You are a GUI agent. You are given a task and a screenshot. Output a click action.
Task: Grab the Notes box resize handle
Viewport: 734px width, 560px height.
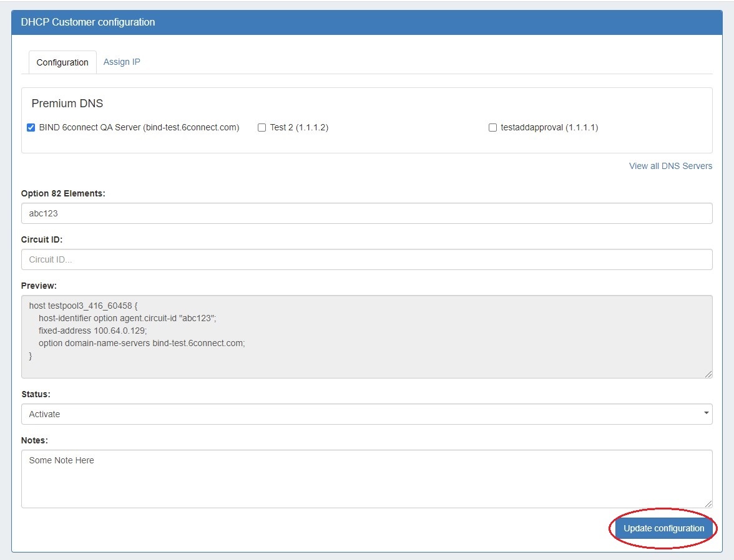[708, 504]
